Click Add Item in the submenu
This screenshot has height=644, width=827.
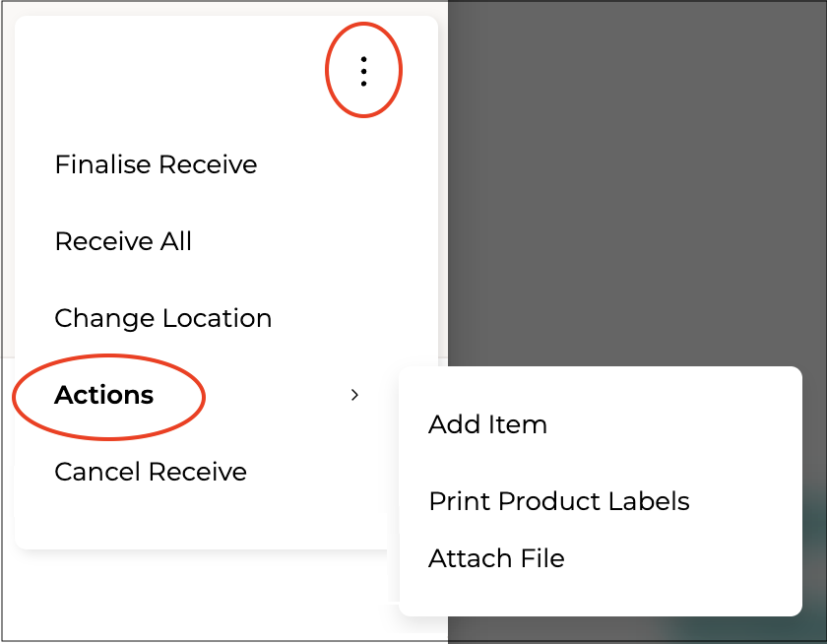click(487, 424)
